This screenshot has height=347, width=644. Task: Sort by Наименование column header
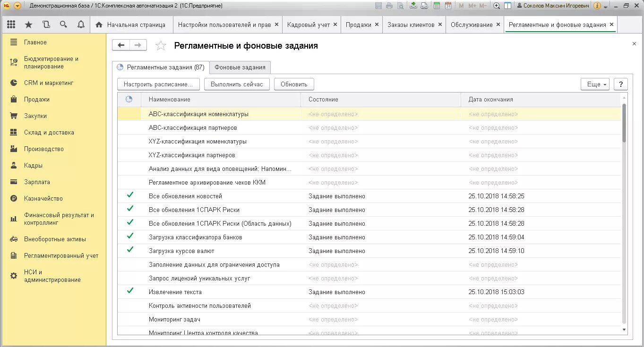pyautogui.click(x=221, y=99)
